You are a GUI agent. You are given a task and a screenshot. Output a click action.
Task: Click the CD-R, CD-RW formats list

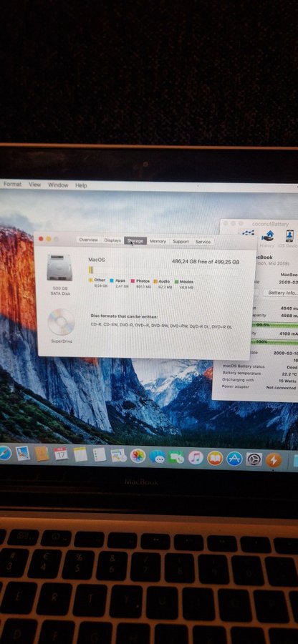[x=162, y=326]
